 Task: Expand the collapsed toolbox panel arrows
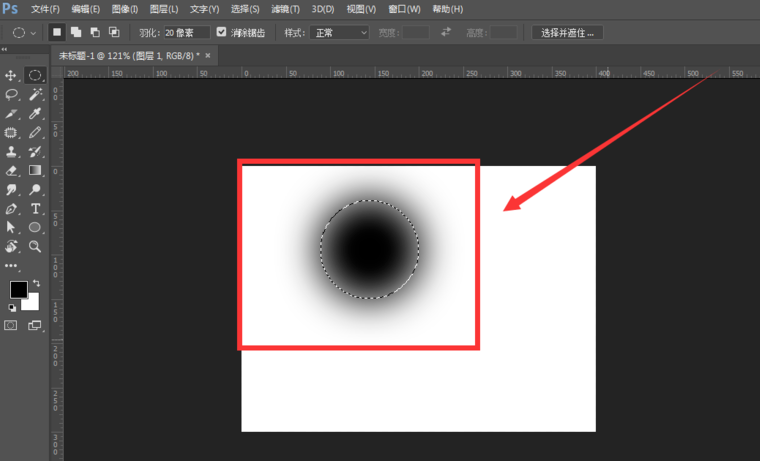tap(5, 48)
